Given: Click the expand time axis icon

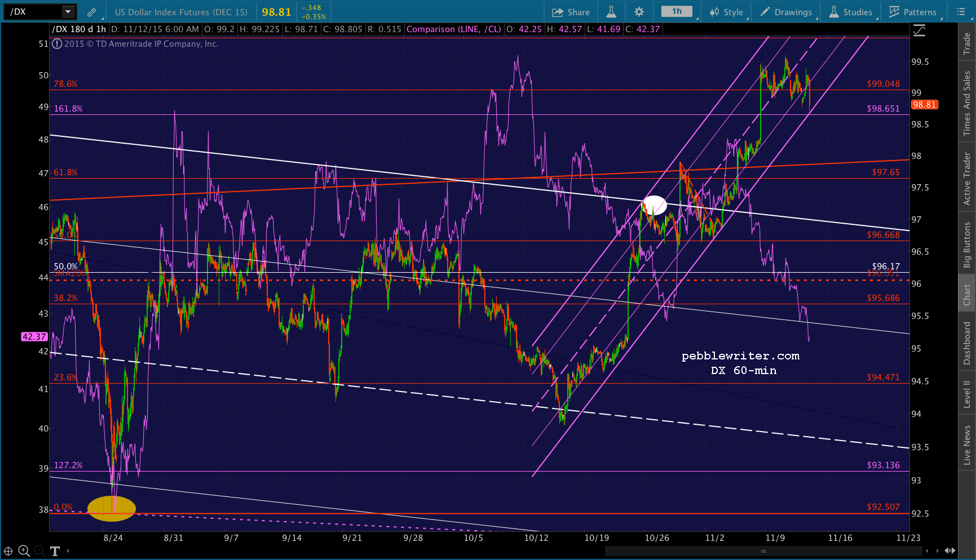Looking at the screenshot, I should (950, 551).
